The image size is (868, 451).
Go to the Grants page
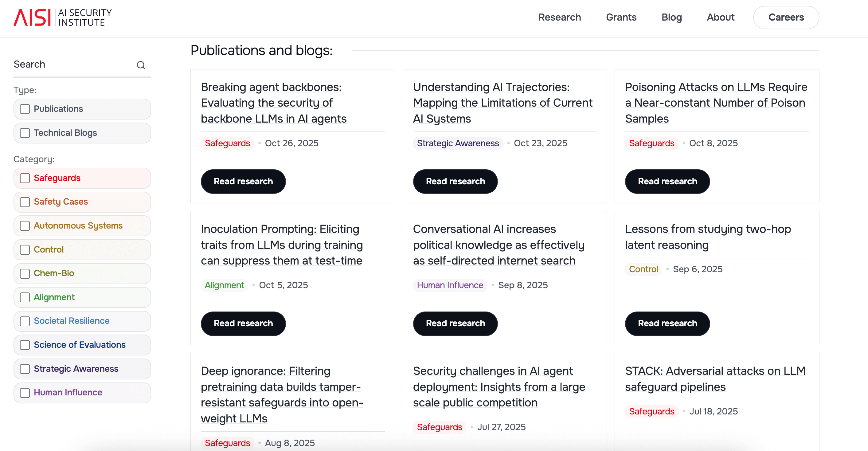[x=621, y=17]
